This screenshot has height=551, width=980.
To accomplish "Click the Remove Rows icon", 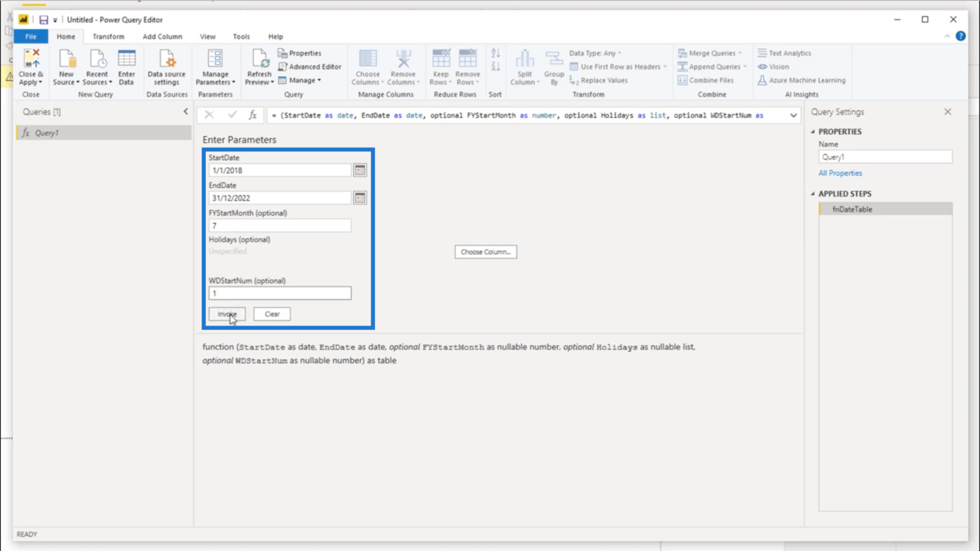I will pyautogui.click(x=468, y=66).
